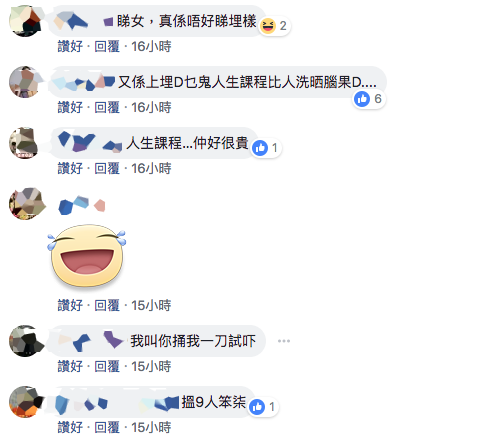Click the large laughing-crying sticker

click(87, 256)
